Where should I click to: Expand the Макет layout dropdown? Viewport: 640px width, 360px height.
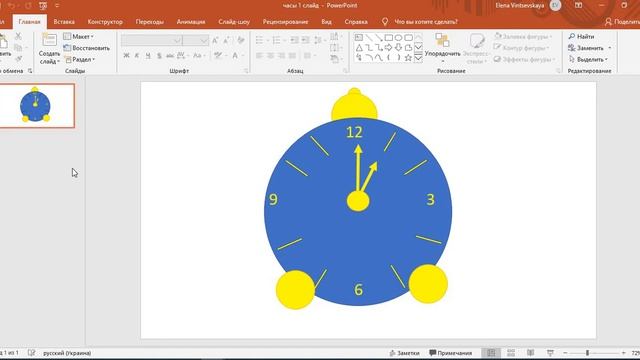[79, 36]
